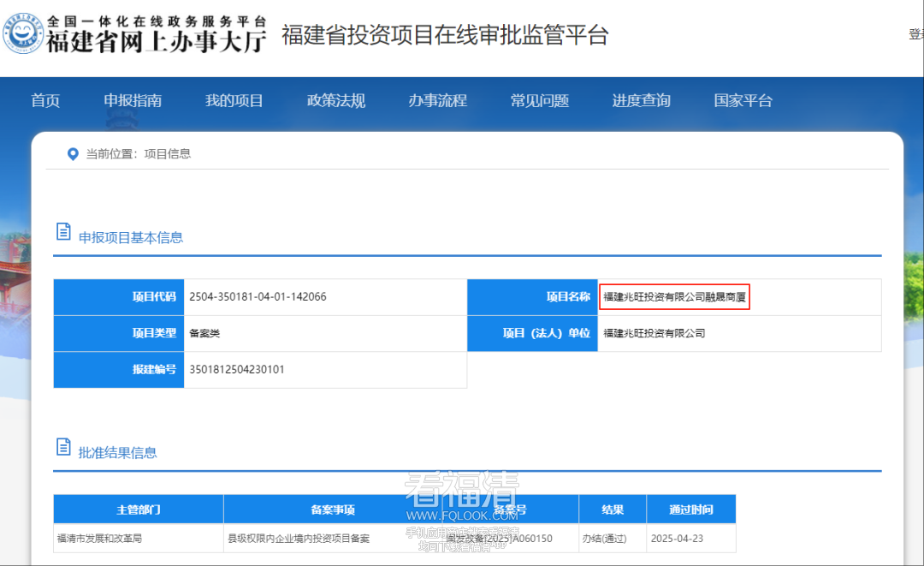Click the 项目信息 breadcrumb text
Image resolution: width=924 pixels, height=566 pixels.
pos(168,154)
